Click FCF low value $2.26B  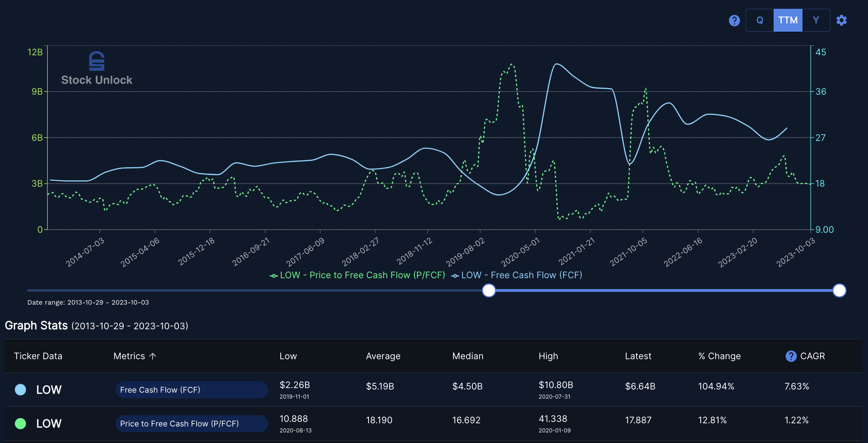tap(295, 385)
